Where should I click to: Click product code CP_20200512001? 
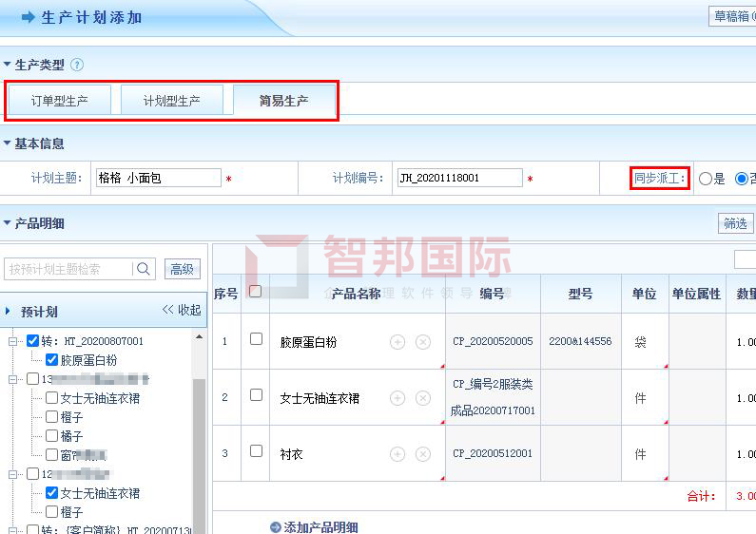(493, 453)
